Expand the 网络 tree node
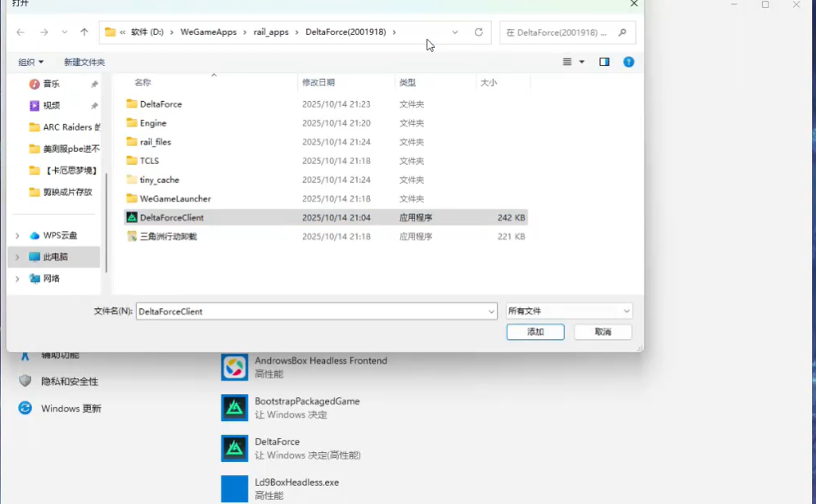The height and width of the screenshot is (504, 816). click(18, 279)
